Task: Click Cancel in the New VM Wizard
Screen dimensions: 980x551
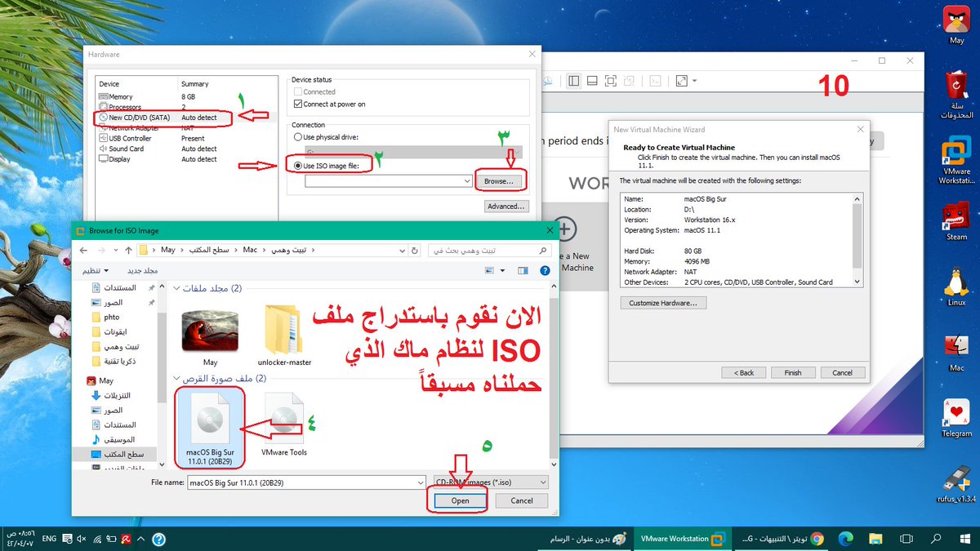Action: coord(842,372)
